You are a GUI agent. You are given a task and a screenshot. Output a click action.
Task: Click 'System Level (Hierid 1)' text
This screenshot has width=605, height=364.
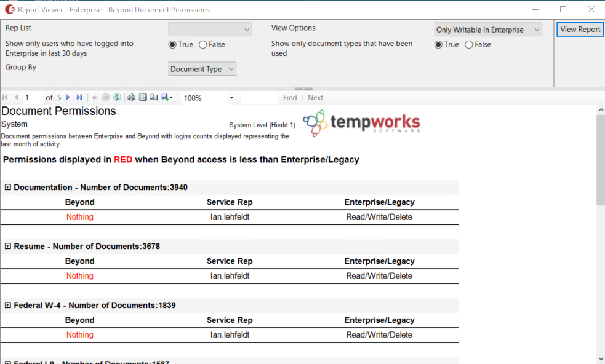tap(262, 125)
